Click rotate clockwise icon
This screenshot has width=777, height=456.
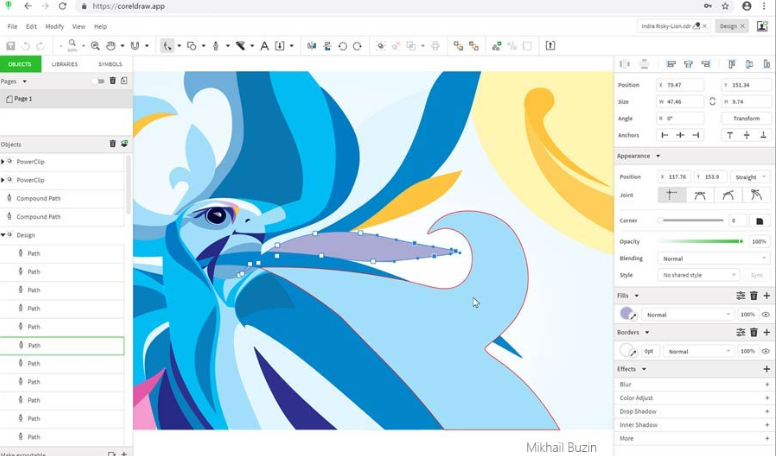[x=357, y=46]
